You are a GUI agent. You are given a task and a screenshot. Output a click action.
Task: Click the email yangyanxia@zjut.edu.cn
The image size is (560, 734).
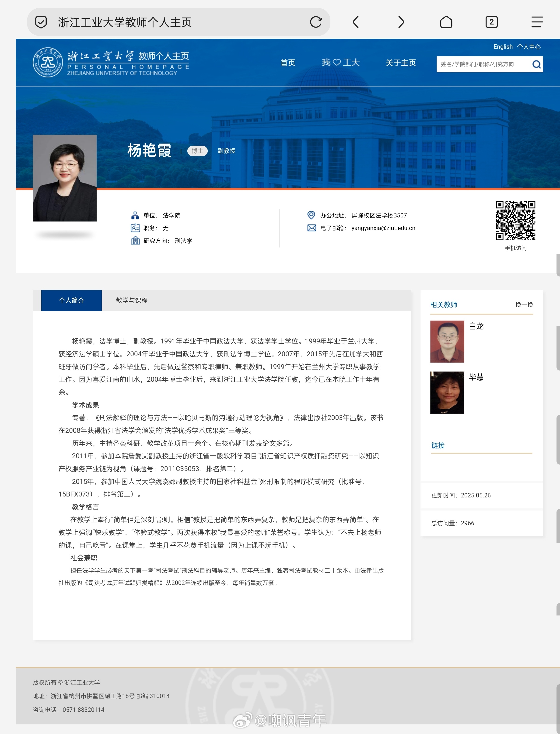[383, 228]
